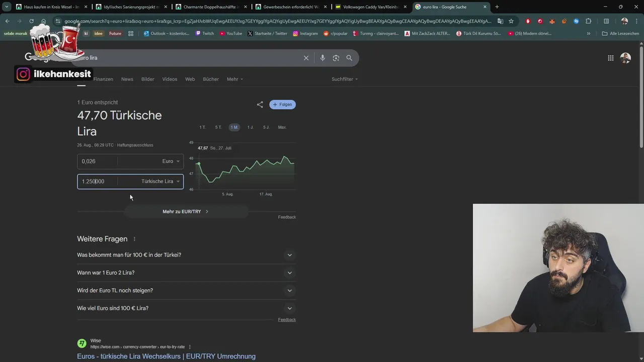The image size is (644, 362).
Task: Reload the page
Action: (x=31, y=21)
